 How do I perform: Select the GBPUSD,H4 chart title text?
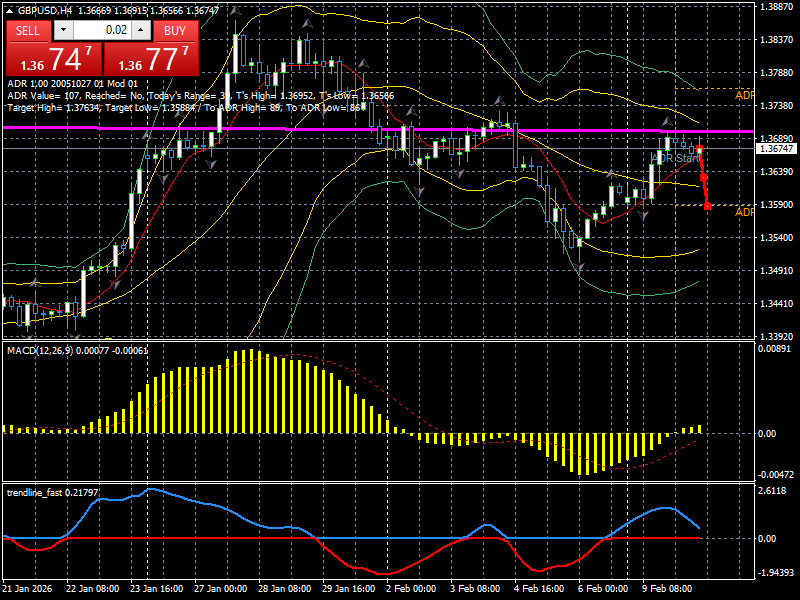45,10
